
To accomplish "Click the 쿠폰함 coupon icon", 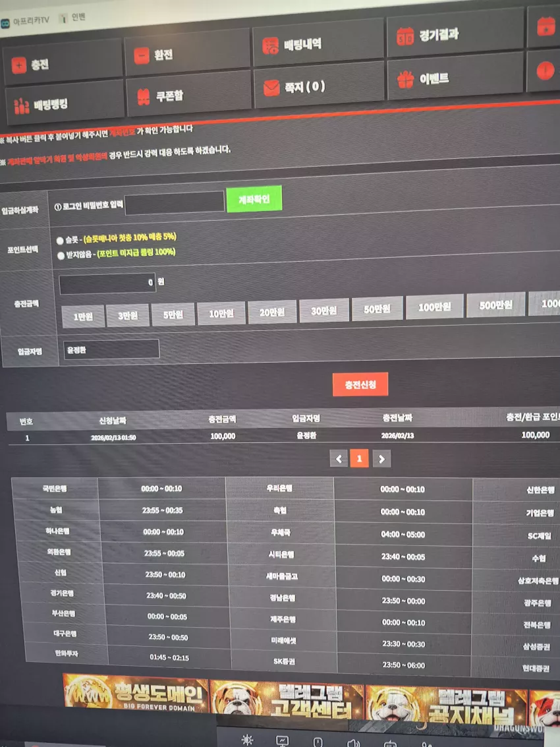I will point(144,97).
